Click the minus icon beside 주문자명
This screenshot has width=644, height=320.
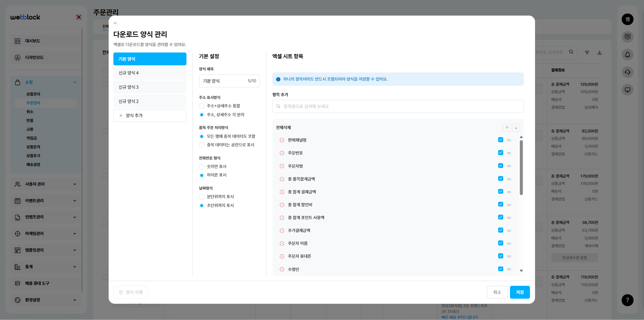tap(282, 166)
